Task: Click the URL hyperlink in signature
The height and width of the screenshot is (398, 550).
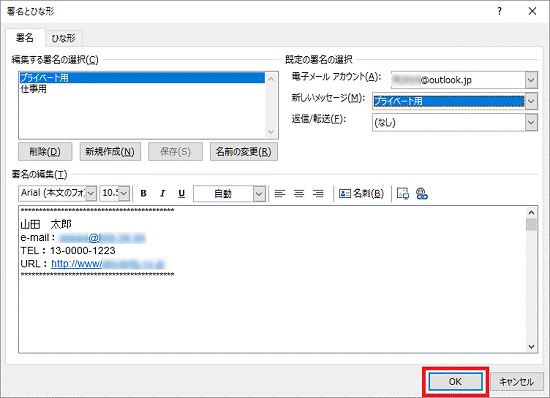Action: click(x=108, y=264)
